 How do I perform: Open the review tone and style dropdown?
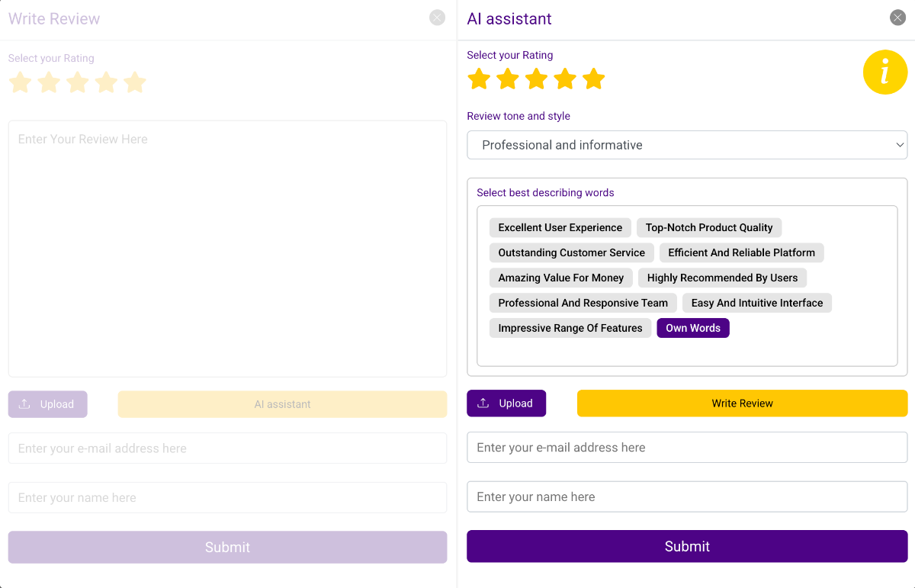click(x=686, y=145)
